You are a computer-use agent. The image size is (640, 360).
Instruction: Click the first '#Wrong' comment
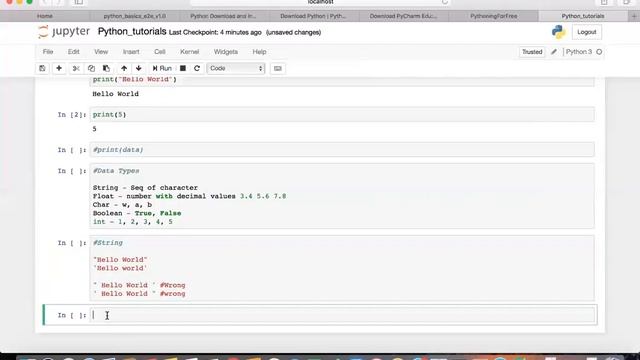(x=172, y=285)
